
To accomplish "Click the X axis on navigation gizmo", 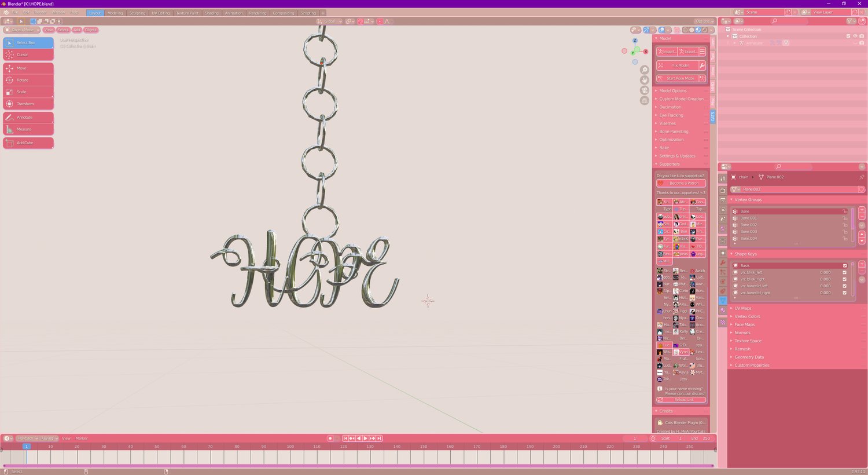I will [x=646, y=52].
